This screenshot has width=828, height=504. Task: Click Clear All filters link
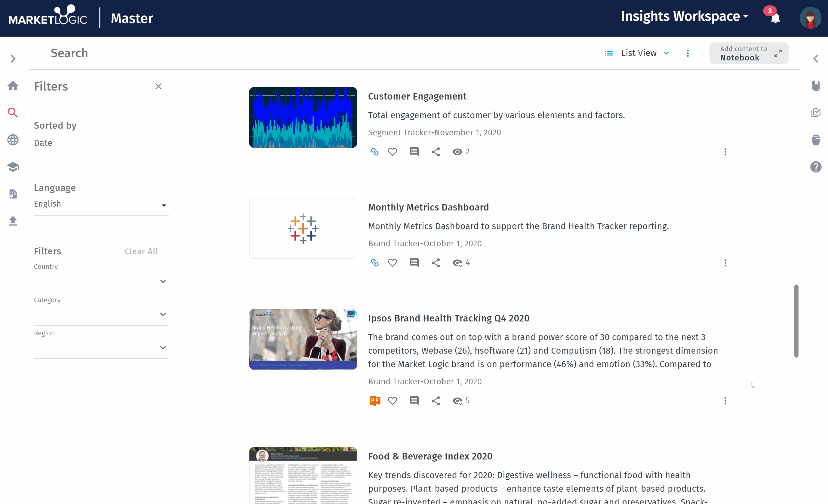click(x=141, y=251)
